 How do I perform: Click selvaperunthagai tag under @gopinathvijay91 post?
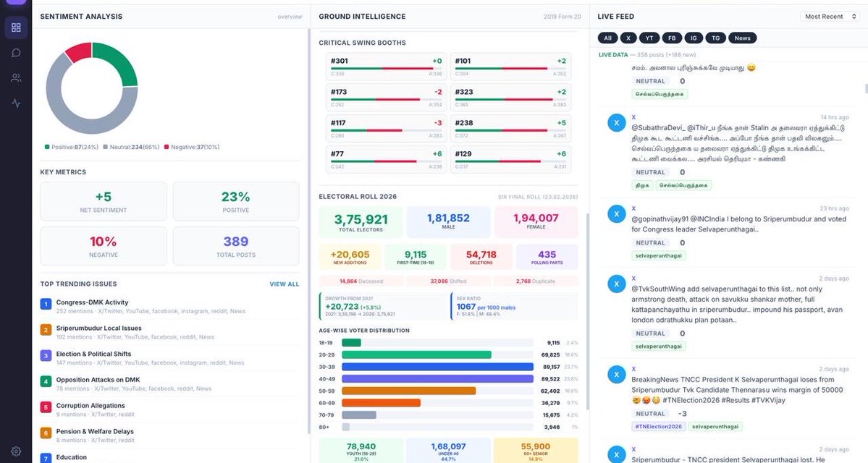(659, 255)
